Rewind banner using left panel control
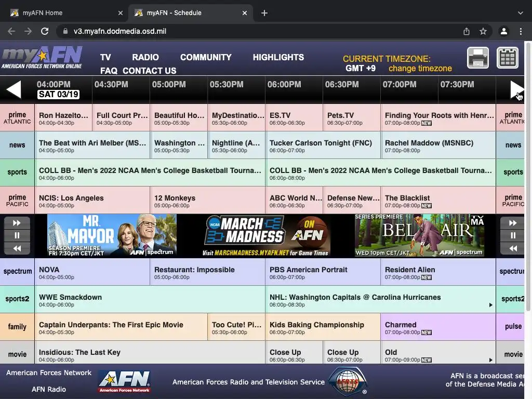The height and width of the screenshot is (399, 532). point(17,248)
